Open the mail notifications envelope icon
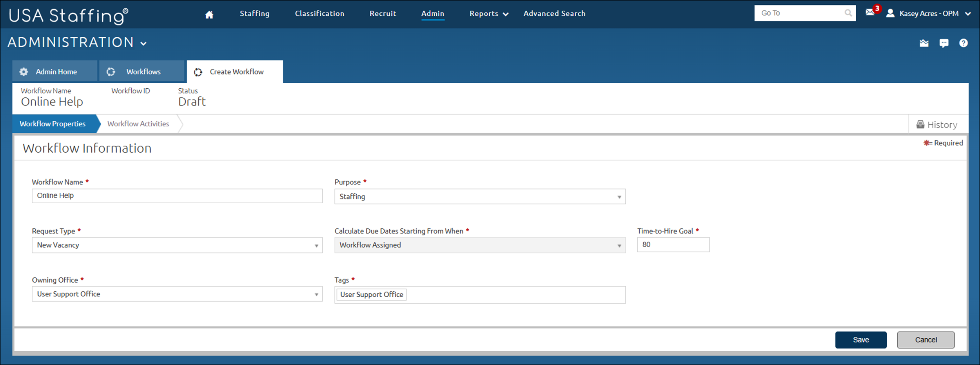 coord(870,12)
